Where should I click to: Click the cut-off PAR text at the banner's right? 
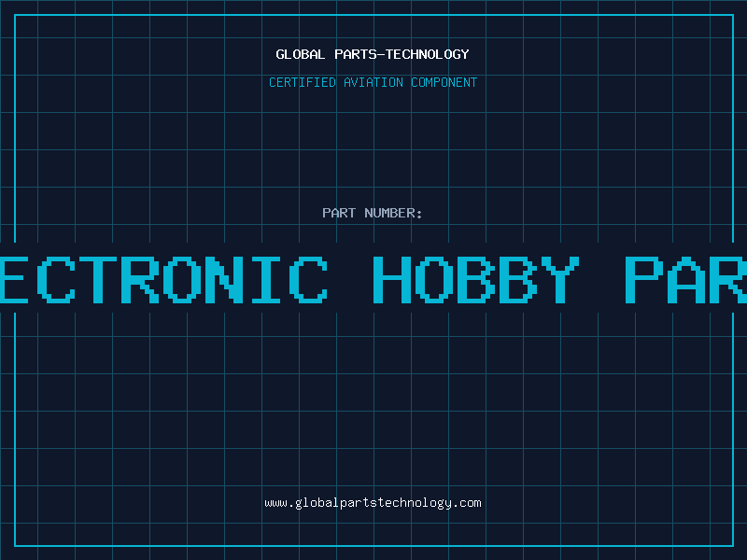click(x=685, y=279)
